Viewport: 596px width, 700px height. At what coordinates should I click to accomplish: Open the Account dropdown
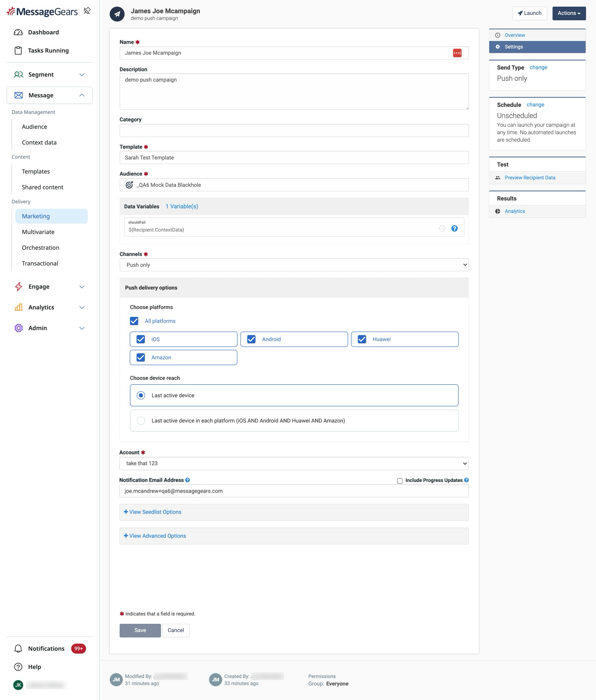[x=294, y=463]
